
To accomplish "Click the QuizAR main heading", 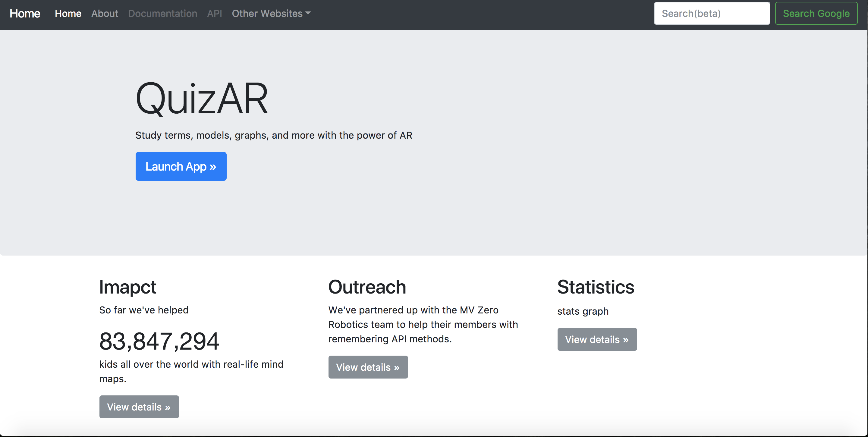I will coord(202,99).
